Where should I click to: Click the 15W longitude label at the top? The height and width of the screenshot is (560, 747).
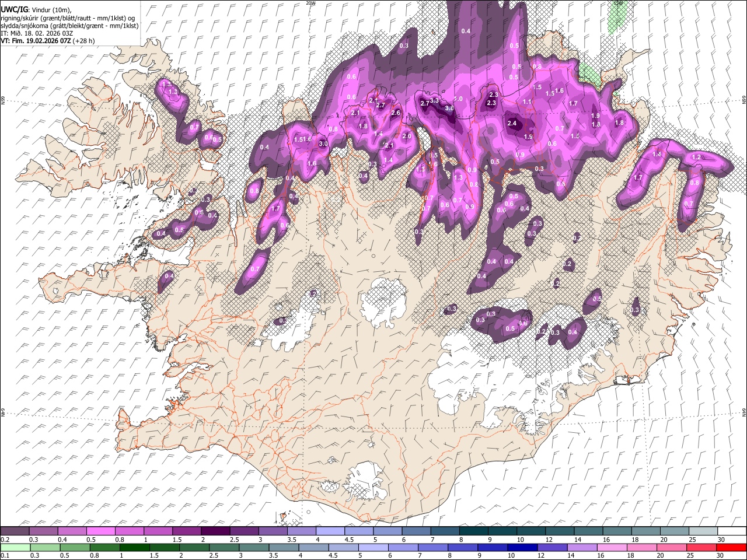point(618,3)
